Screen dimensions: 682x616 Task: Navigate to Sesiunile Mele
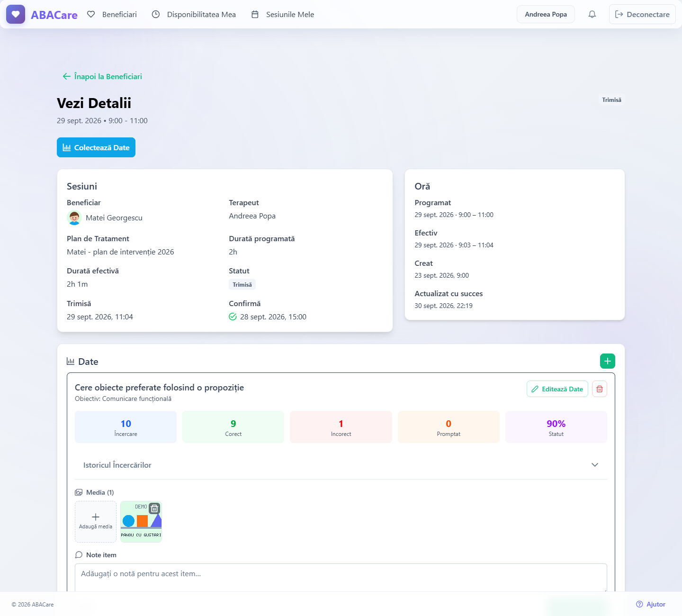[283, 14]
